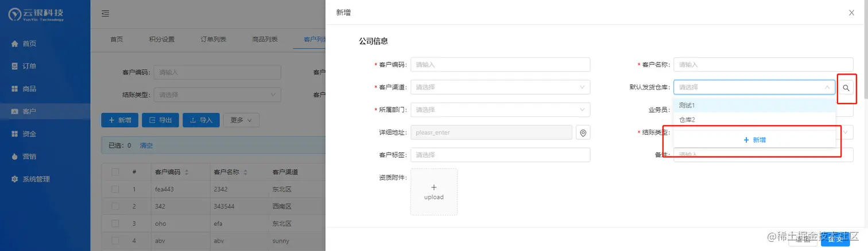
Task: Click the 客户编码 filter input on the list page
Action: pos(217,72)
